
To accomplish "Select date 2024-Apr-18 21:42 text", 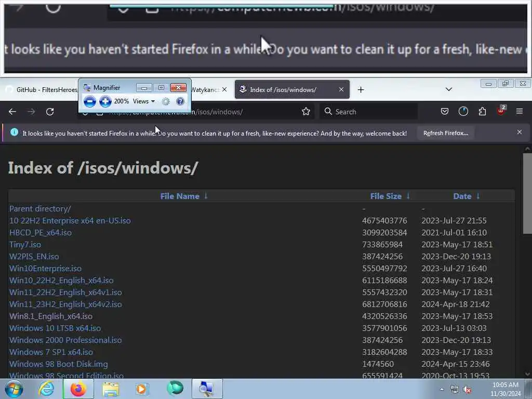I will click(x=455, y=304).
